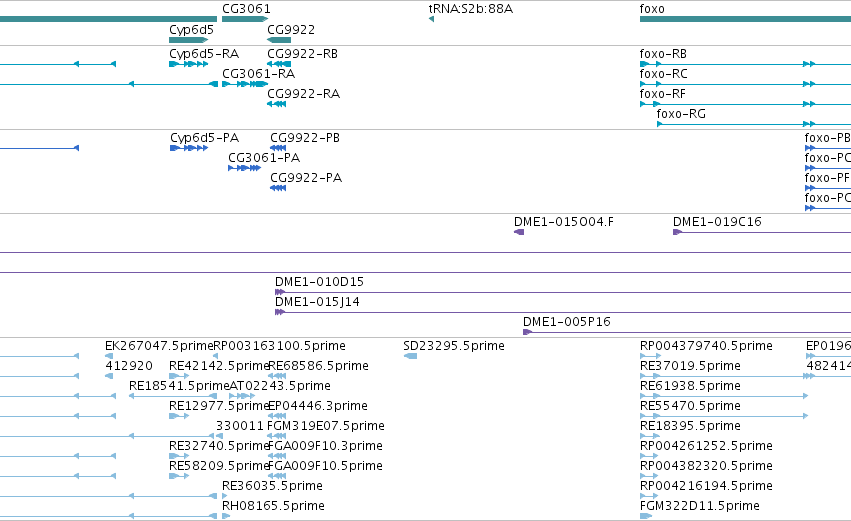This screenshot has width=851, height=521.
Task: Open transcript foxo-RB
Action: click(663, 53)
